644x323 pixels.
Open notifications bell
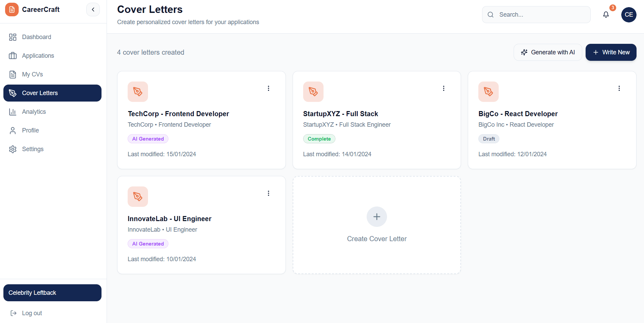(x=606, y=15)
